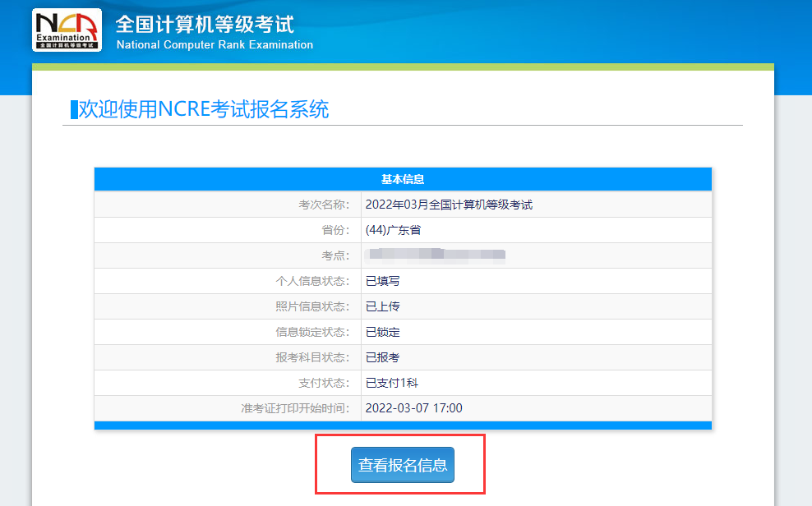812x506 pixels.
Task: Click the 欢迎使用NCRE考试报名系统 heading
Action: pyautogui.click(x=201, y=110)
